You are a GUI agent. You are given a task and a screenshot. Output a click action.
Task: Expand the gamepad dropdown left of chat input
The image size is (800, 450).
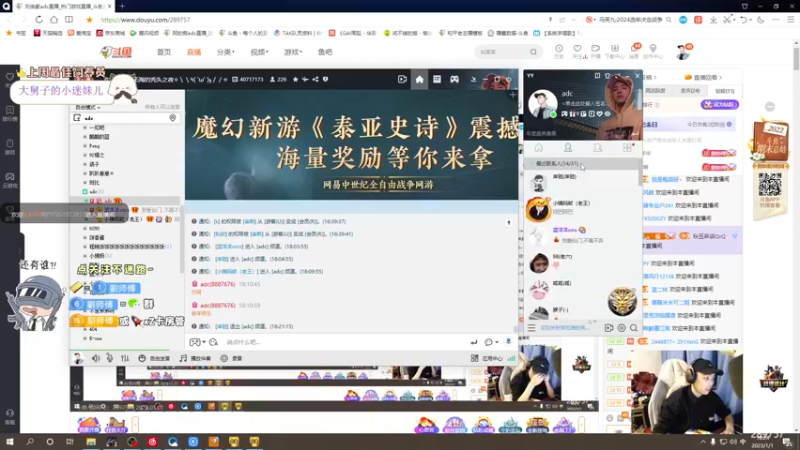click(197, 342)
